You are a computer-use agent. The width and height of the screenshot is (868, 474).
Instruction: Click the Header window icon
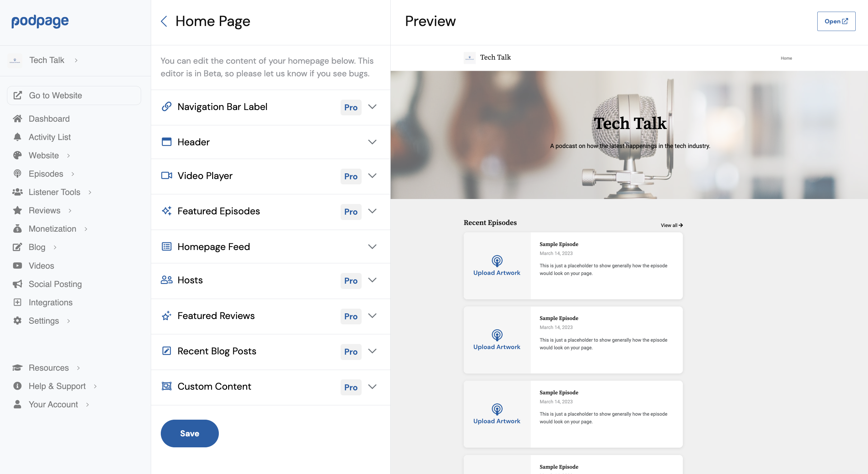click(x=167, y=142)
